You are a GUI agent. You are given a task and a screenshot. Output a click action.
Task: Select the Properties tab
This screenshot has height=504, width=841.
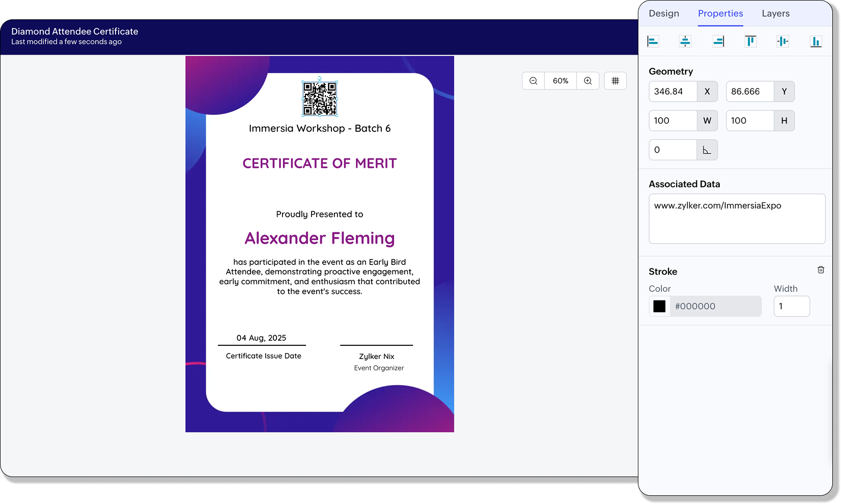720,14
